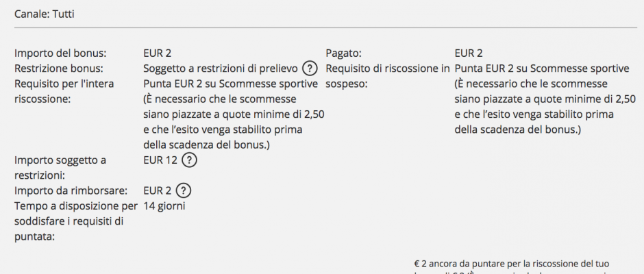Viewport: 644px width, 274px height.
Task: Select the EUR 2 bonus amount value
Action: click(158, 53)
